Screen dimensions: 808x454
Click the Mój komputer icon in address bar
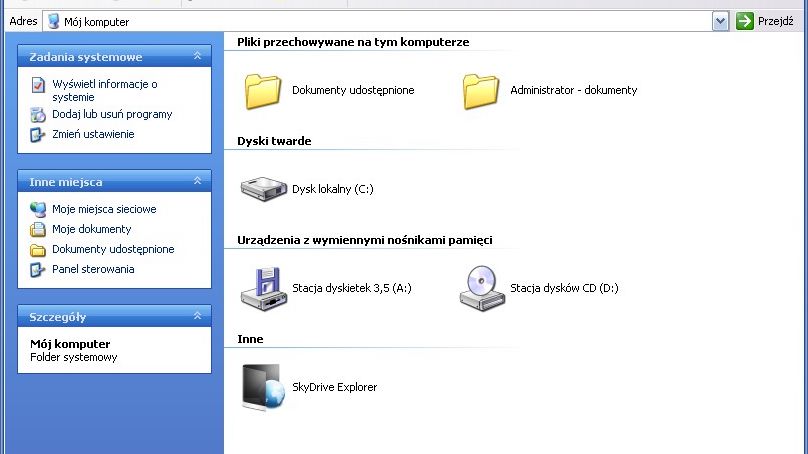tap(53, 21)
